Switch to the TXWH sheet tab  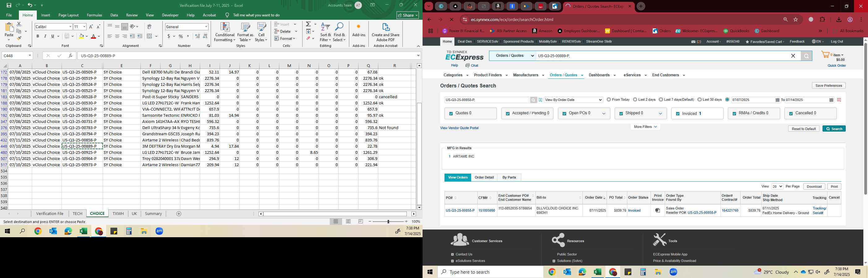click(x=118, y=214)
